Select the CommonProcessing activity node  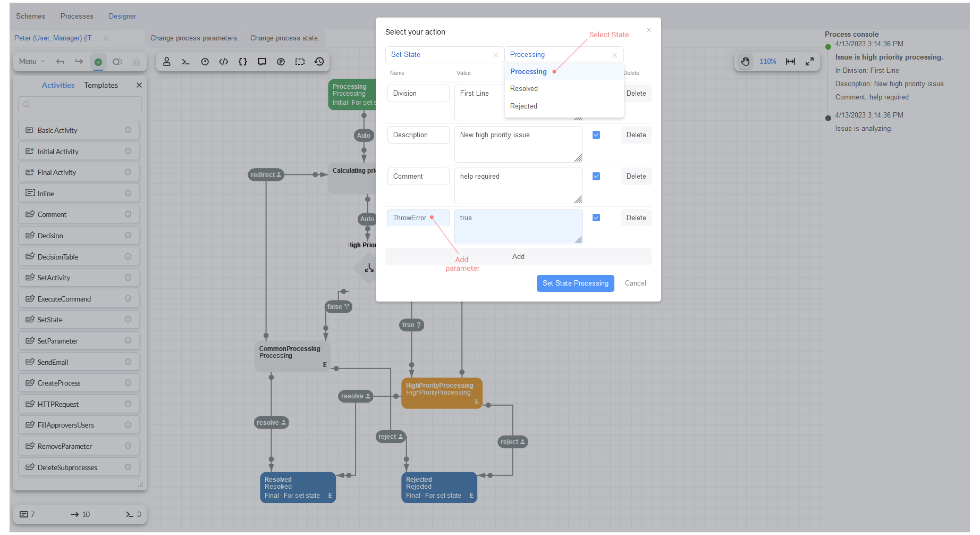[x=293, y=357]
